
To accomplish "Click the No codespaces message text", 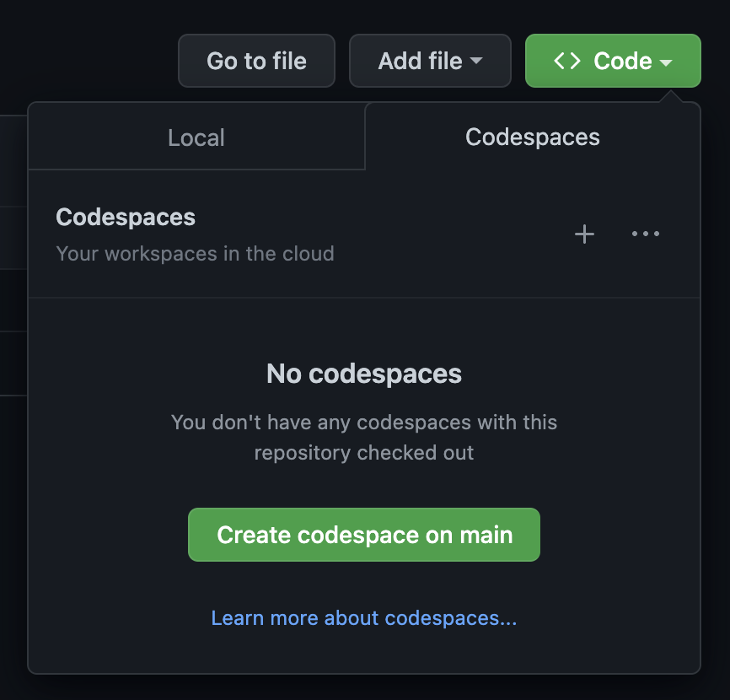I will 363,374.
